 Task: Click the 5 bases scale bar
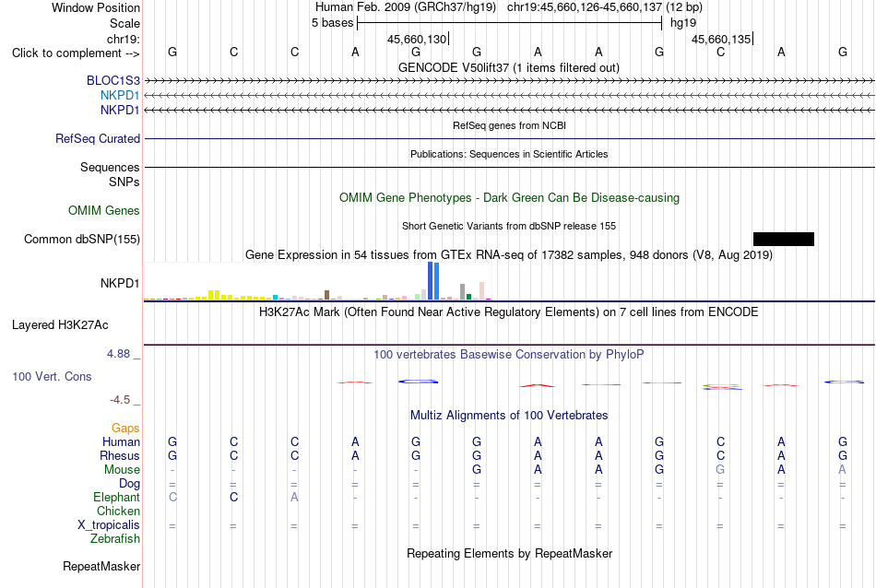[x=510, y=23]
